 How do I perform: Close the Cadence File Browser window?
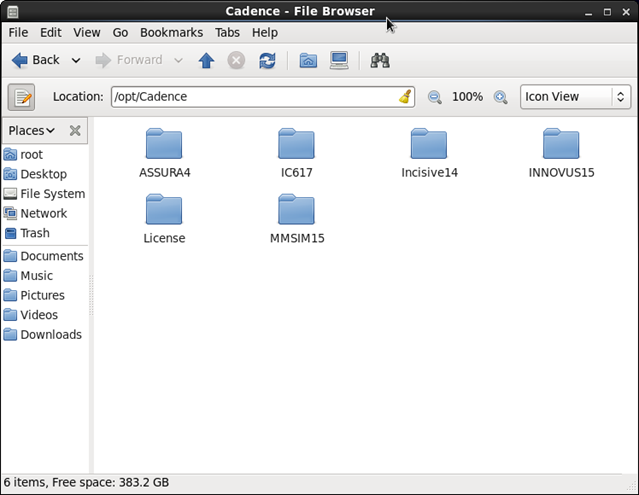point(626,12)
